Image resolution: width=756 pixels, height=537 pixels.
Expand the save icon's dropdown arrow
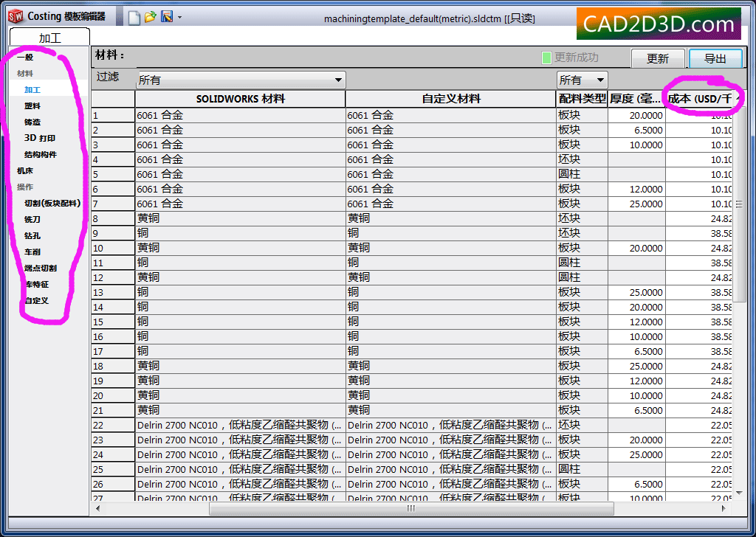(180, 18)
